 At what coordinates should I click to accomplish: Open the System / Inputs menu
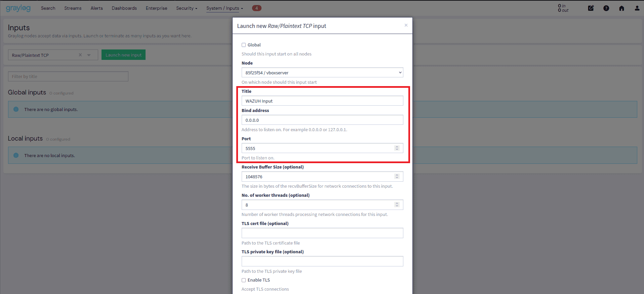click(x=225, y=8)
